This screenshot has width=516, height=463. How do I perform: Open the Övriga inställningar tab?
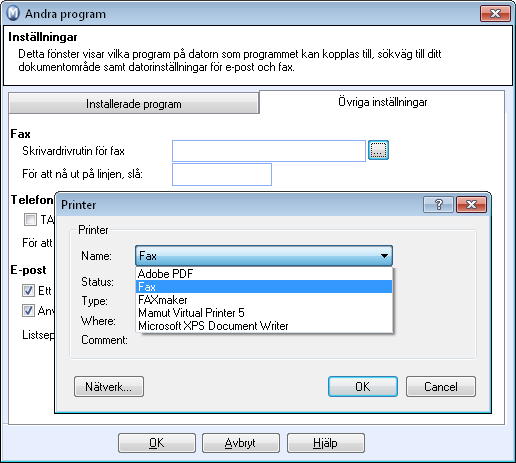[x=382, y=102]
